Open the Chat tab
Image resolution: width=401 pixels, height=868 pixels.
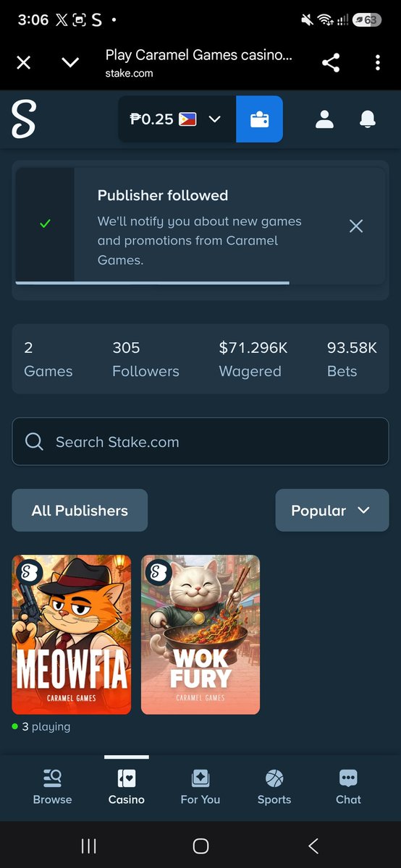click(348, 787)
